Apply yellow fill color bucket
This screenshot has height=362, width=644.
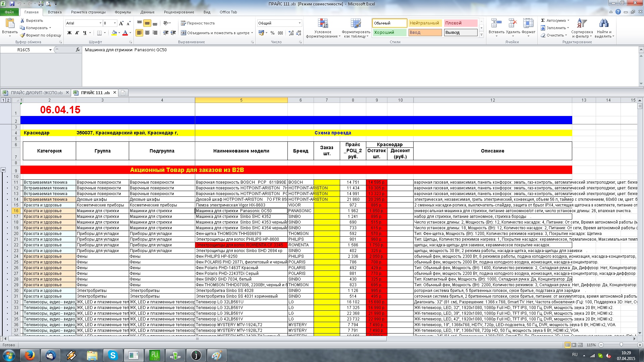(114, 33)
